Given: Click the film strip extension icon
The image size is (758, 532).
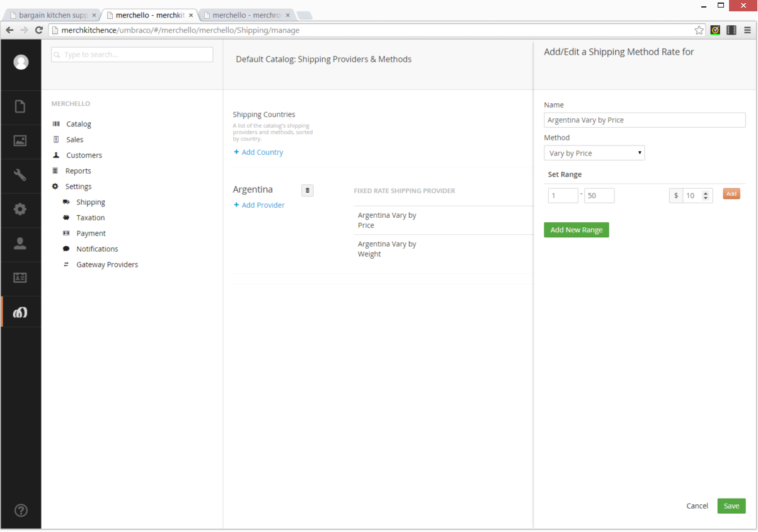Looking at the screenshot, I should [732, 30].
